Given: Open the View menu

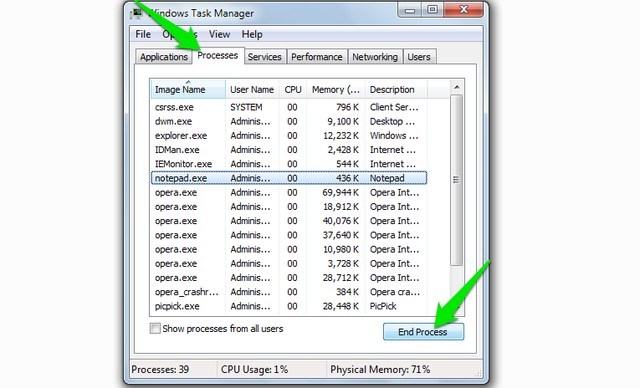Looking at the screenshot, I should click(x=220, y=34).
